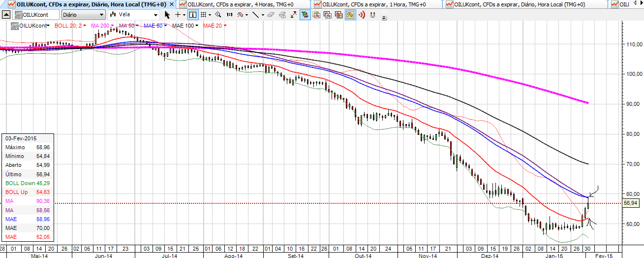This screenshot has height=258, width=644.
Task: Close the active Diário chart tab
Action: pyautogui.click(x=171, y=4)
